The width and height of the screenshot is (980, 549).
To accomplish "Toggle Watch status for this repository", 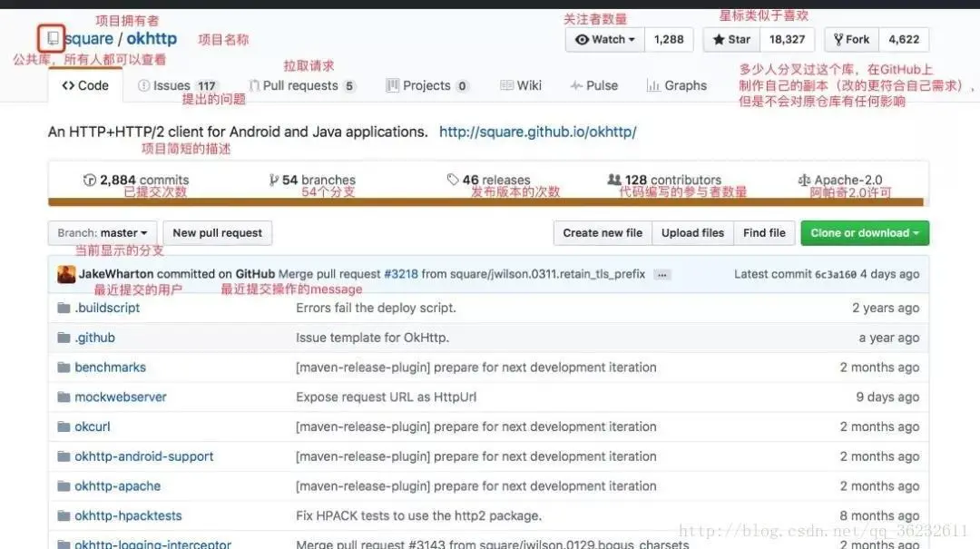I will click(x=603, y=39).
